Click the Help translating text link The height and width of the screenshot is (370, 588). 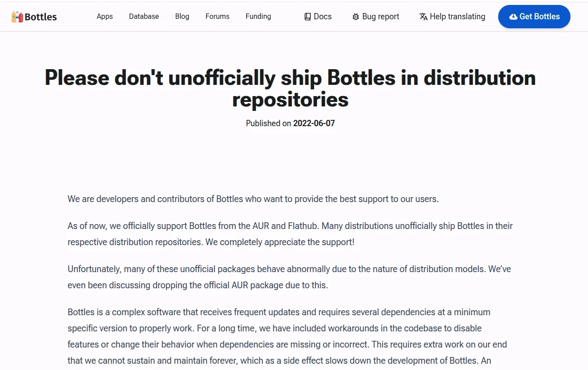point(457,17)
